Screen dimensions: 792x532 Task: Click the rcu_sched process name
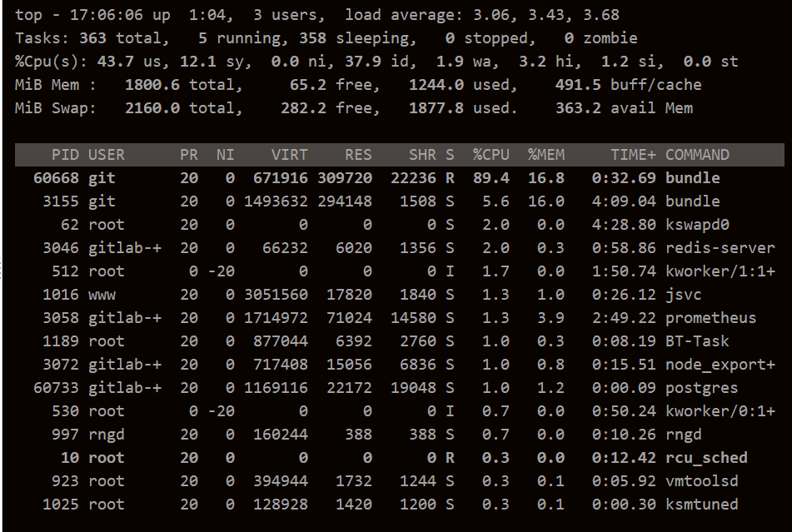pyautogui.click(x=706, y=457)
